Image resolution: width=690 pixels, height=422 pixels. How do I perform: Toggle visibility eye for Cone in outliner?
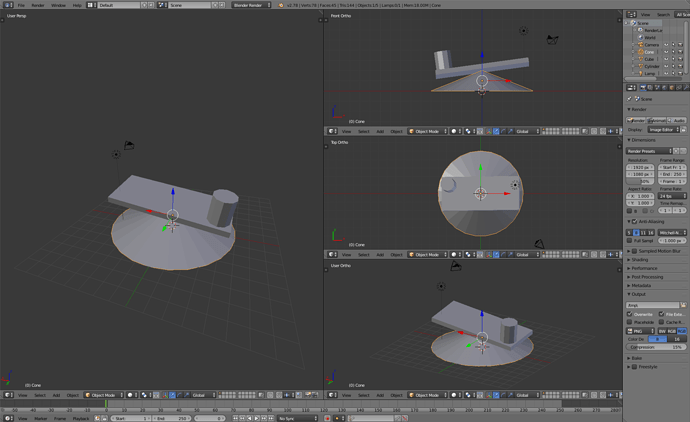666,52
